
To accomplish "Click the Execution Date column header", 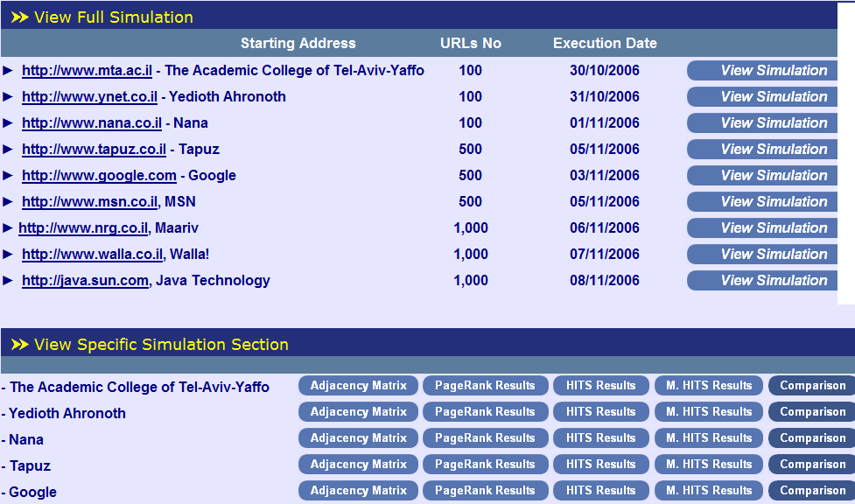I will (605, 43).
